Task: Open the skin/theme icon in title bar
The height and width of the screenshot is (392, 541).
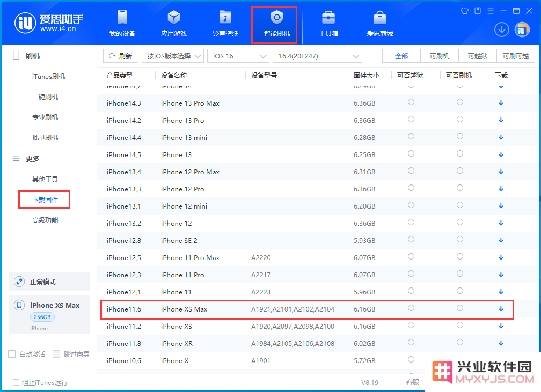Action: pyautogui.click(x=465, y=11)
